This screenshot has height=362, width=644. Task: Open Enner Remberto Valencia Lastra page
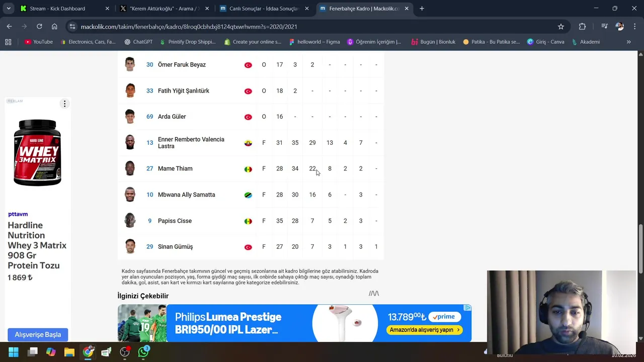tap(191, 143)
